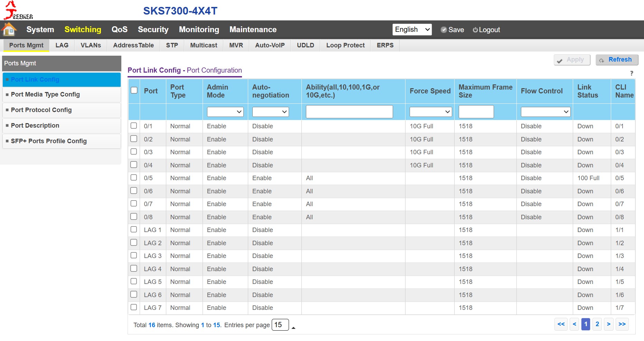Open the help question mark
Screen dimensions: 644x341
pos(632,73)
